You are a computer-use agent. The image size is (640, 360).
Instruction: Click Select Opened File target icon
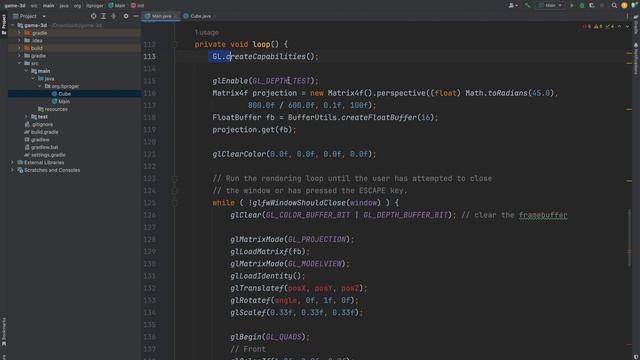pyautogui.click(x=93, y=16)
